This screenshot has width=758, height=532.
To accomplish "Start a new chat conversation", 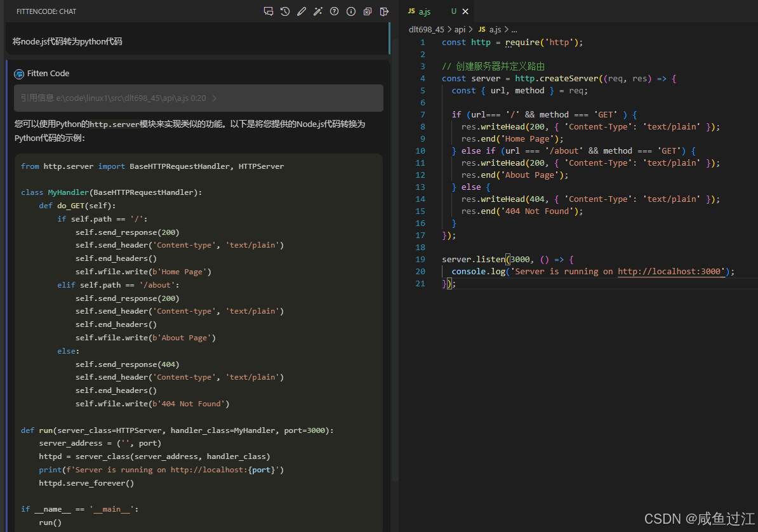I will pos(269,11).
